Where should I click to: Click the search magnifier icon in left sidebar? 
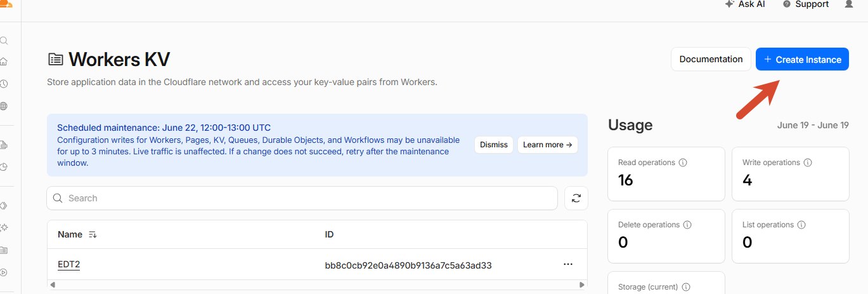[4, 41]
